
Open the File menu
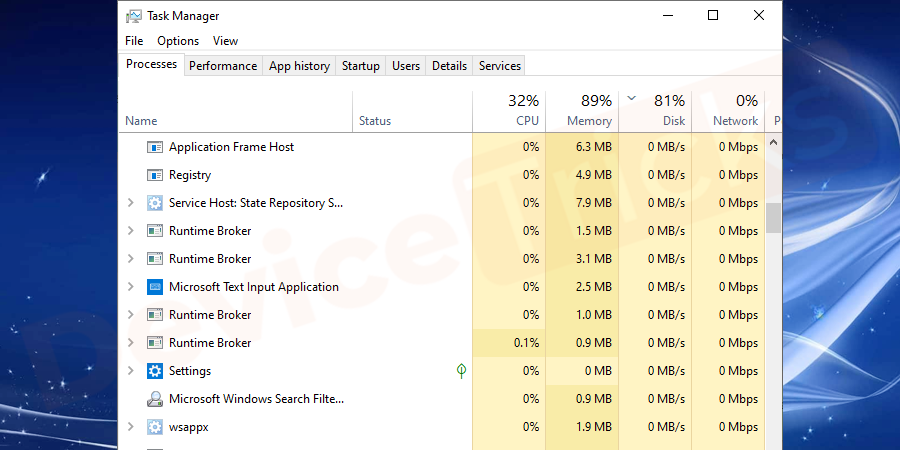pyautogui.click(x=134, y=41)
